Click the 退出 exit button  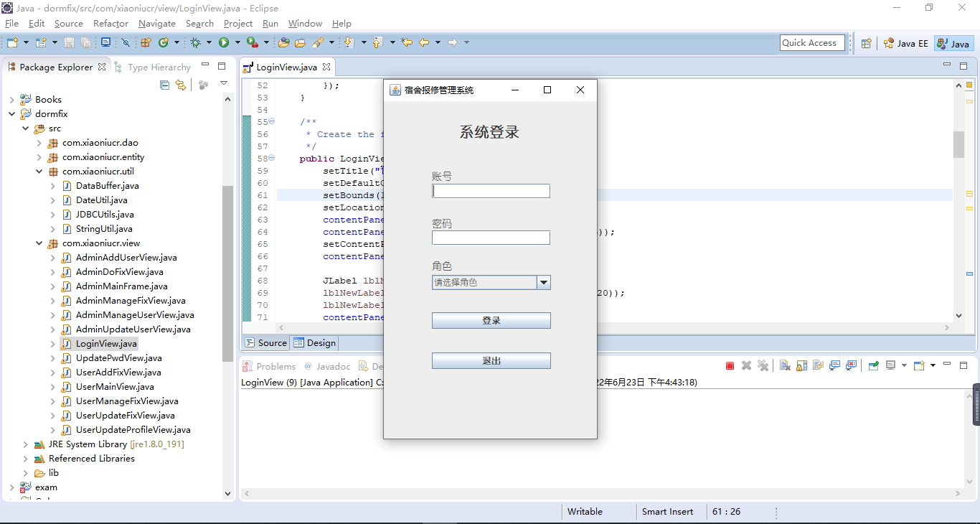point(491,361)
